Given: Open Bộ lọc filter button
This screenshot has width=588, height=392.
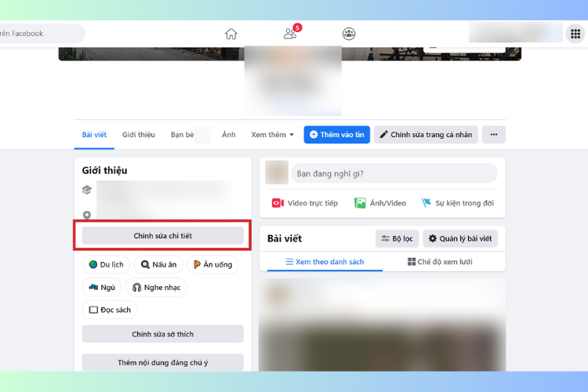Looking at the screenshot, I should 397,238.
